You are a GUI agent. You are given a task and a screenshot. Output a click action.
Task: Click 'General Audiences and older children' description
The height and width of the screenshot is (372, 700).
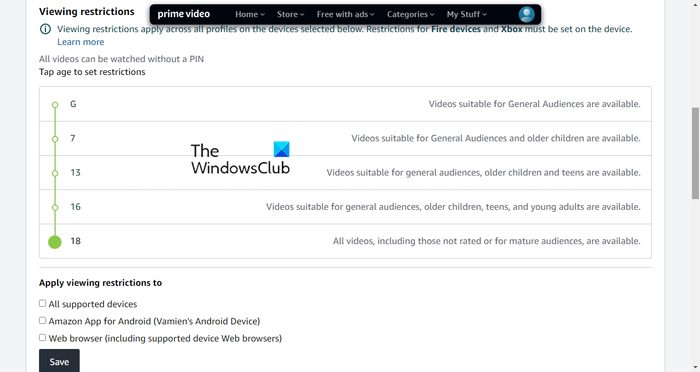tap(496, 138)
